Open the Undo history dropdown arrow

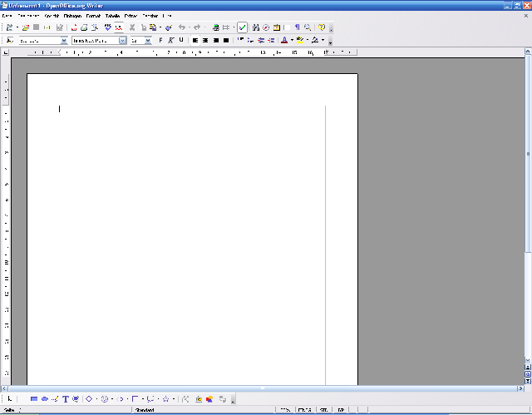click(x=190, y=27)
